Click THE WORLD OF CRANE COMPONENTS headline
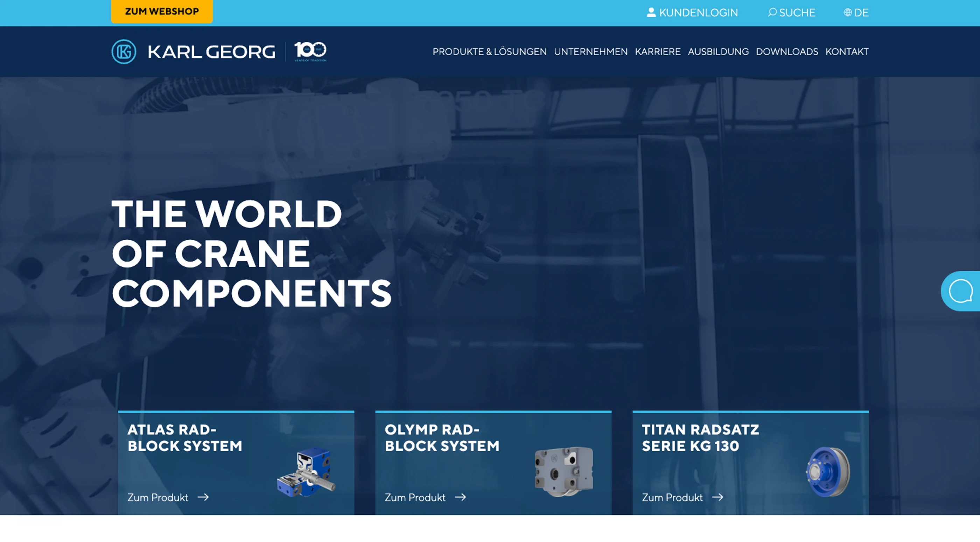 251,253
